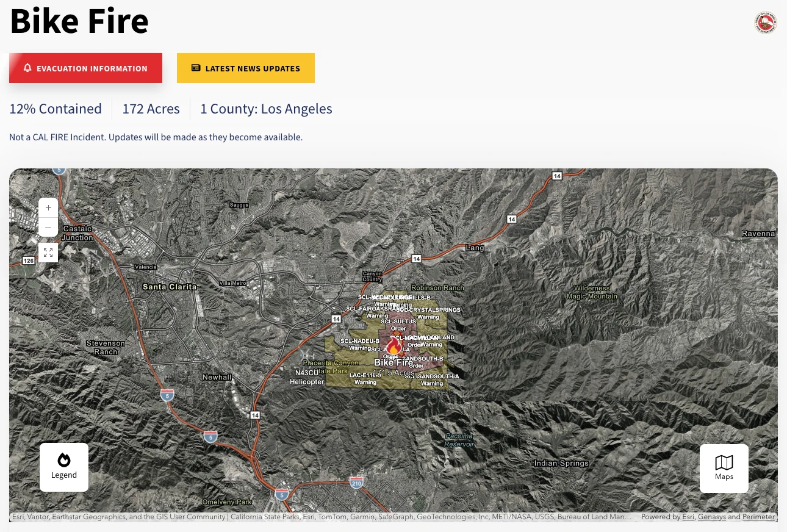The width and height of the screenshot is (787, 532).
Task: Select the SCL-NADEU-B warning zone
Action: [360, 345]
